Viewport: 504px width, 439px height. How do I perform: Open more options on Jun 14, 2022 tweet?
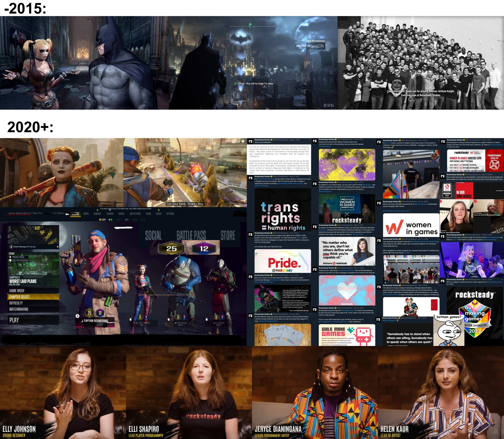click(x=438, y=201)
